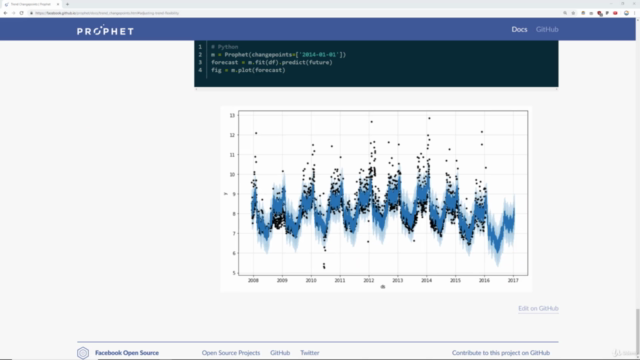Select the Trend Changepoints | Prophet tab
The width and height of the screenshot is (640, 360).
point(31,4)
